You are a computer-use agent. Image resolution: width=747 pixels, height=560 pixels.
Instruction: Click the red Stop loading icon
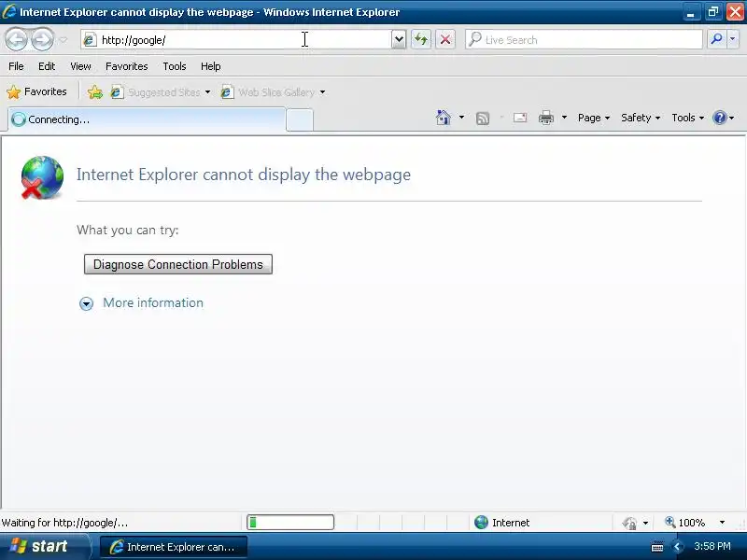445,39
